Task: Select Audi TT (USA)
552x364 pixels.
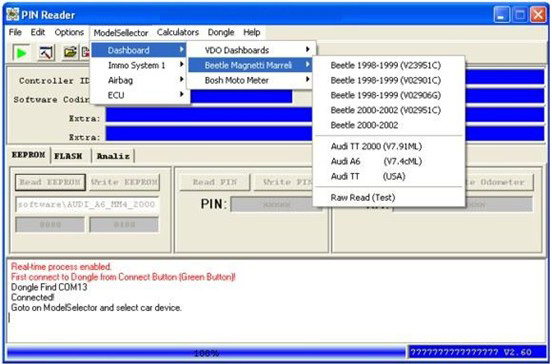Action: click(x=389, y=176)
